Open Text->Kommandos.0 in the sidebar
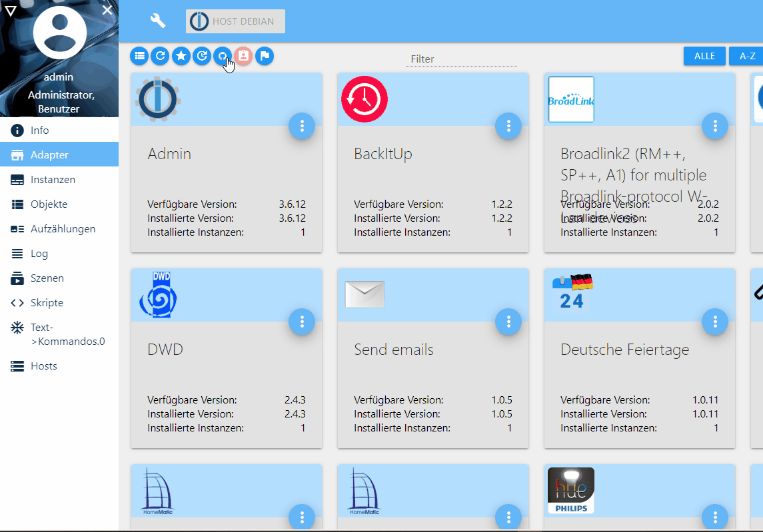The height and width of the screenshot is (532, 763). tap(59, 334)
